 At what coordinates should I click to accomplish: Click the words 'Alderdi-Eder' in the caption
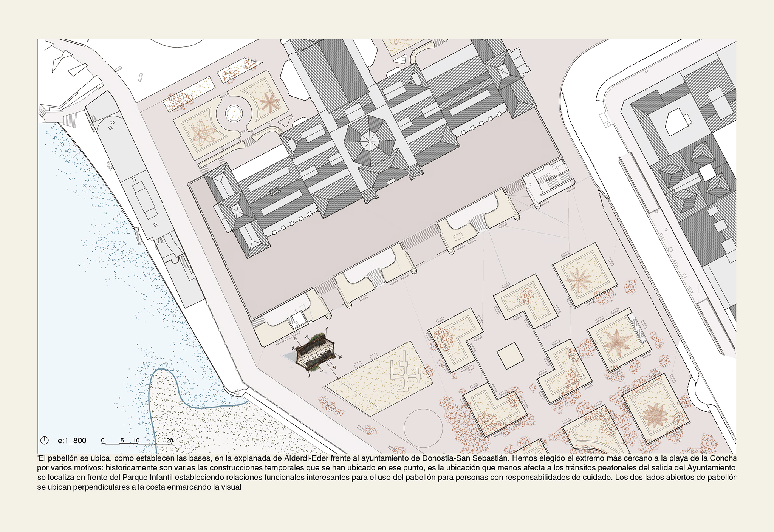click(306, 458)
